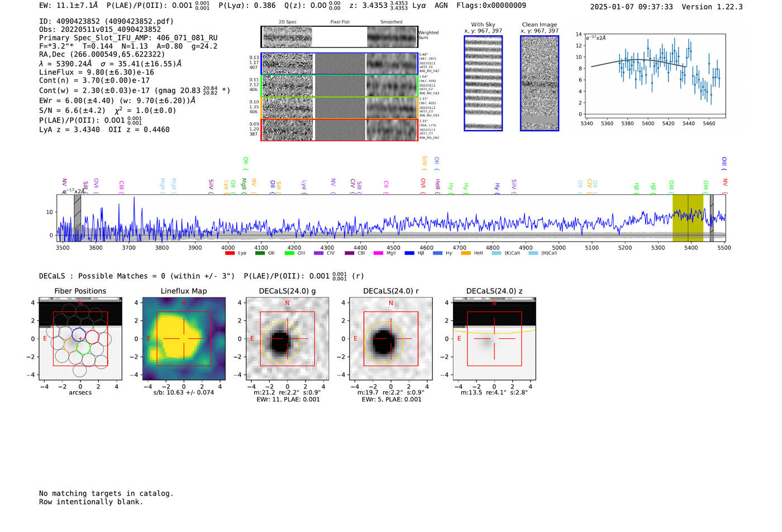Image resolution: width=782 pixels, height=532 pixels.
Task: Click the 'λ = 5390.24Å' wavelength line
Action: tap(65, 64)
